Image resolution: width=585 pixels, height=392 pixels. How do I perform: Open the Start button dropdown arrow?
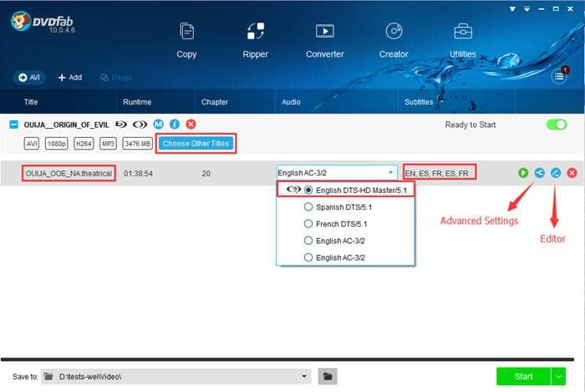pyautogui.click(x=558, y=376)
